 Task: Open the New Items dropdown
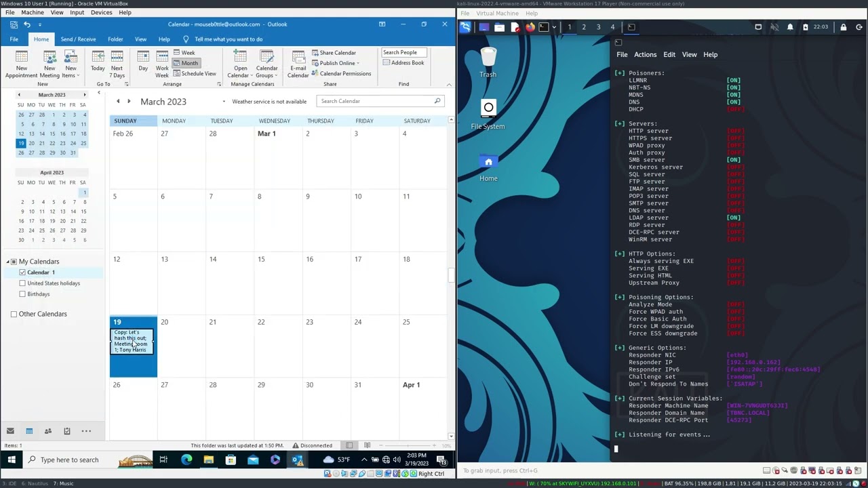(71, 64)
